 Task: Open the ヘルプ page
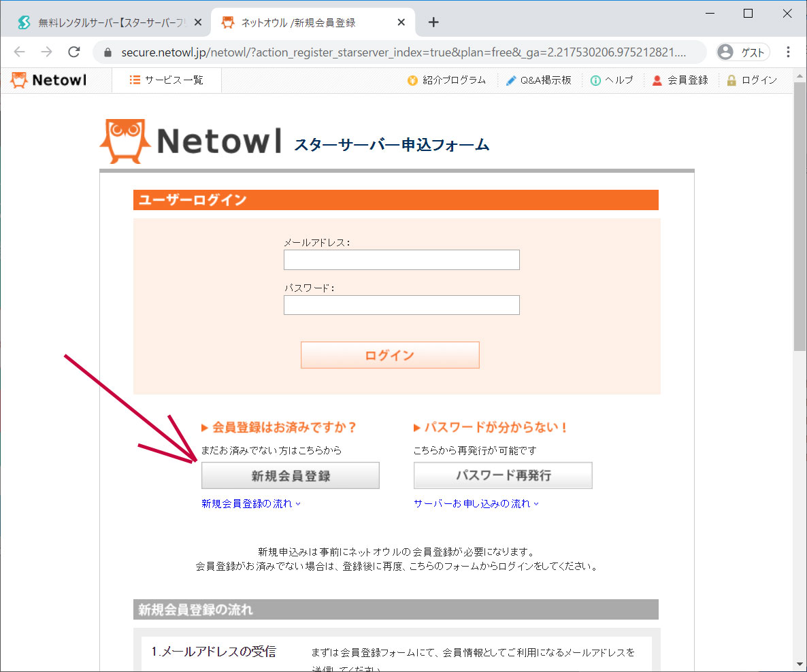pos(612,80)
